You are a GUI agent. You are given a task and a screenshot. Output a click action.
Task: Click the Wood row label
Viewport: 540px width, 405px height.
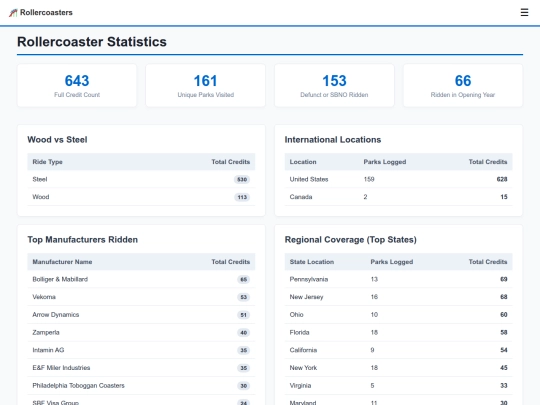pyautogui.click(x=41, y=197)
